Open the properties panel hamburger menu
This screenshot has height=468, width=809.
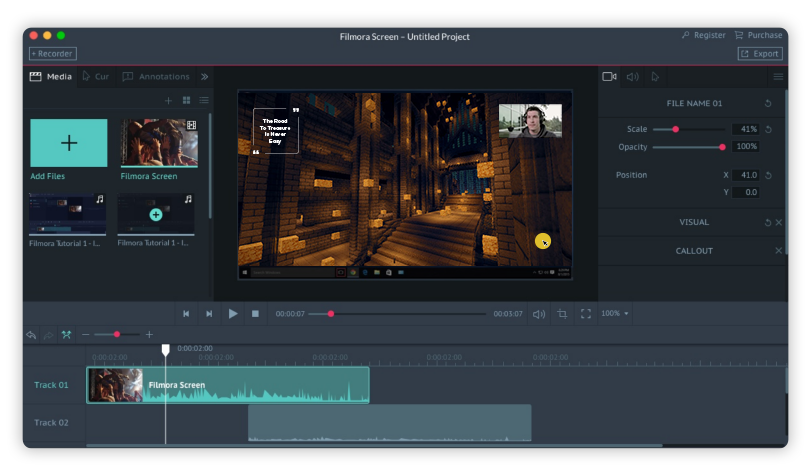[x=778, y=76]
